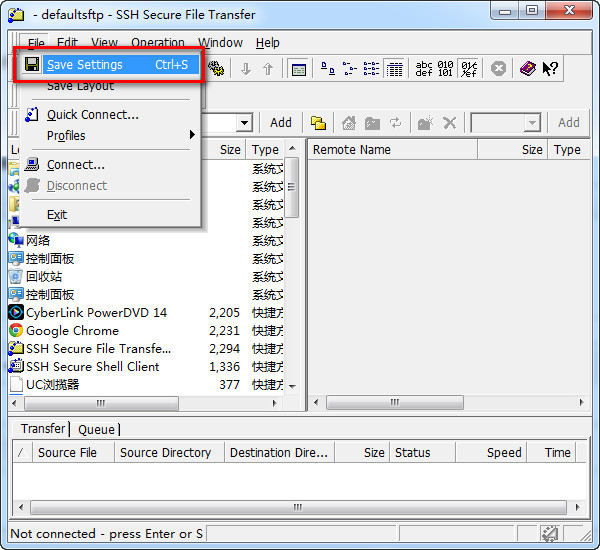Open the local folder path dropdown arrow
600x550 pixels.
pyautogui.click(x=244, y=123)
